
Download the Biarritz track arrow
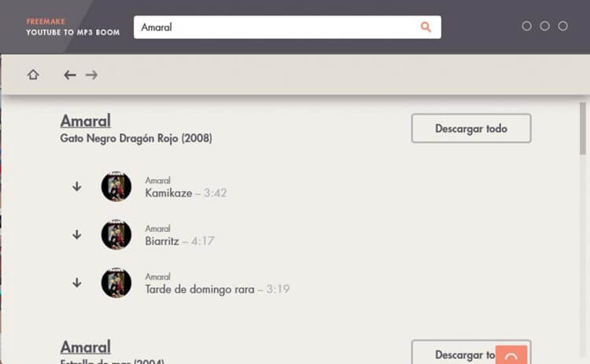[x=77, y=234]
